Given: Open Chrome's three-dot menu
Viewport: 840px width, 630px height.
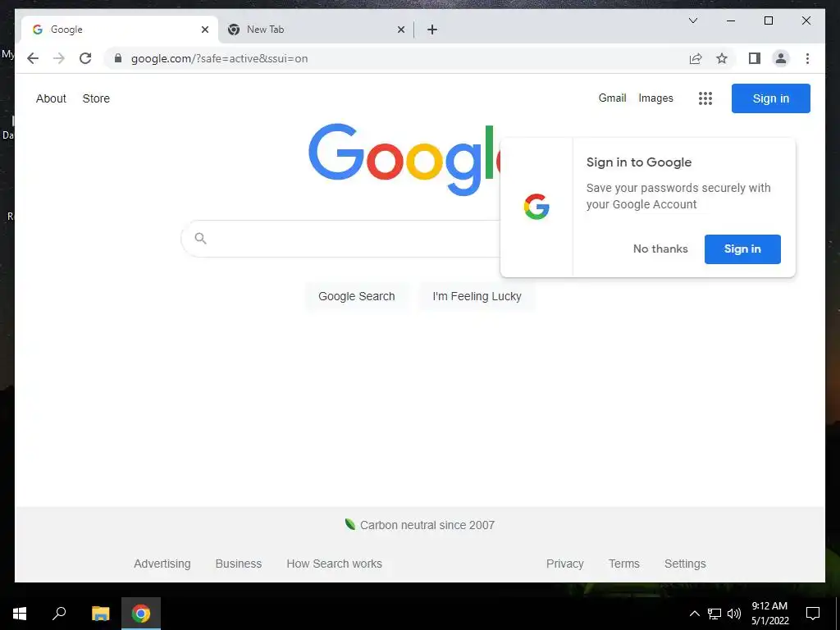Looking at the screenshot, I should pos(807,58).
